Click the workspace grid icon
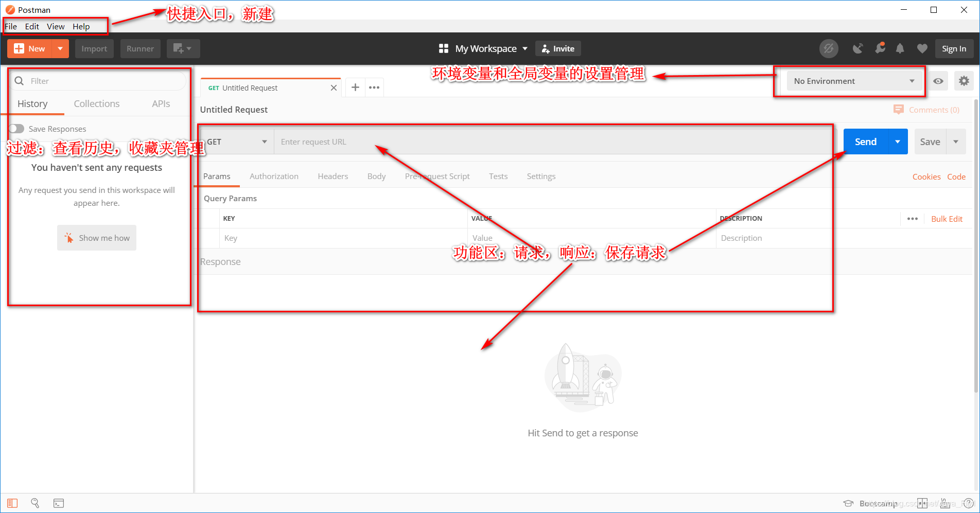 point(444,48)
